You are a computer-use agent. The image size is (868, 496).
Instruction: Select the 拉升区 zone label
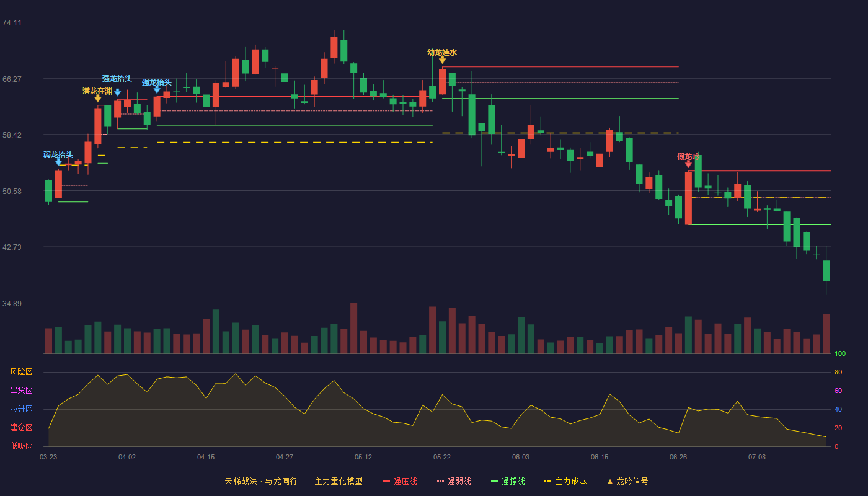coord(21,409)
